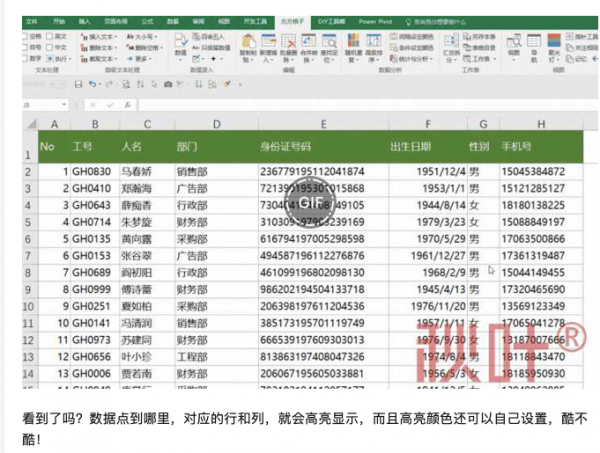The image size is (600, 453).
Task: Switch to the 页面布局 tab
Action: pyautogui.click(x=116, y=22)
